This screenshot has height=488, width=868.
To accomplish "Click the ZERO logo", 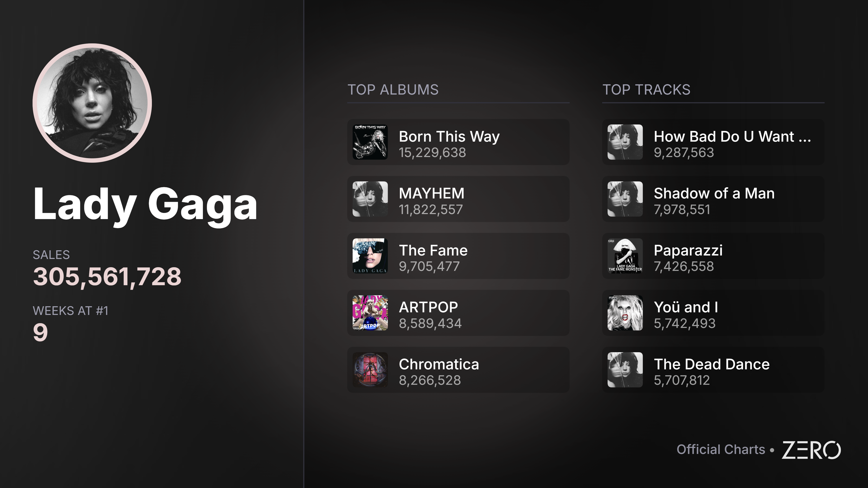I will point(811,450).
